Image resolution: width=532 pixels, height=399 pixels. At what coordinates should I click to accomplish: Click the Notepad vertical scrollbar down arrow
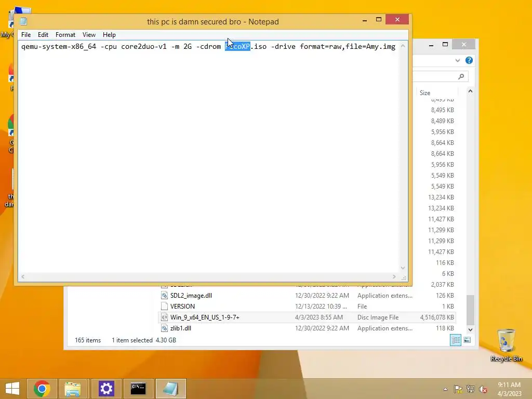coord(403,268)
